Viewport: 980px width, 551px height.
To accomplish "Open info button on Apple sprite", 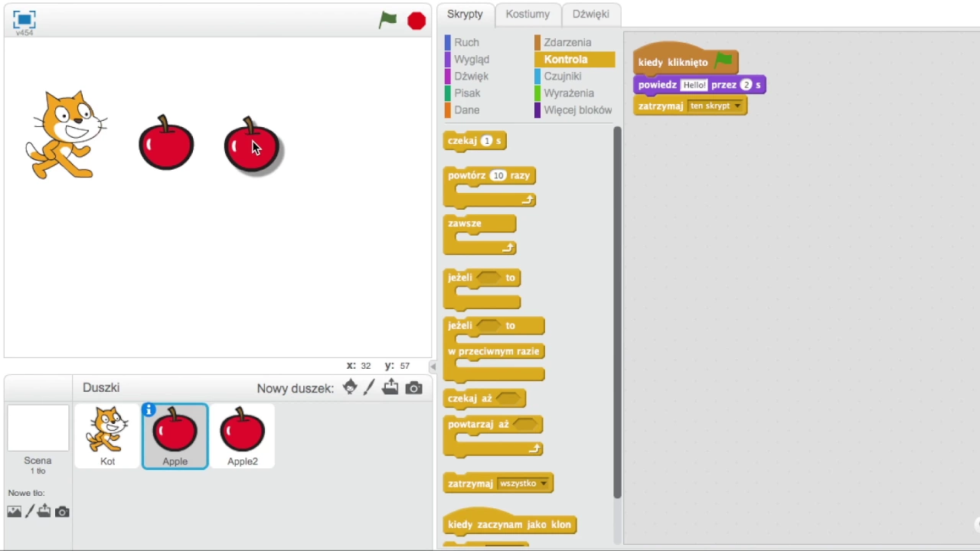I will coord(149,410).
